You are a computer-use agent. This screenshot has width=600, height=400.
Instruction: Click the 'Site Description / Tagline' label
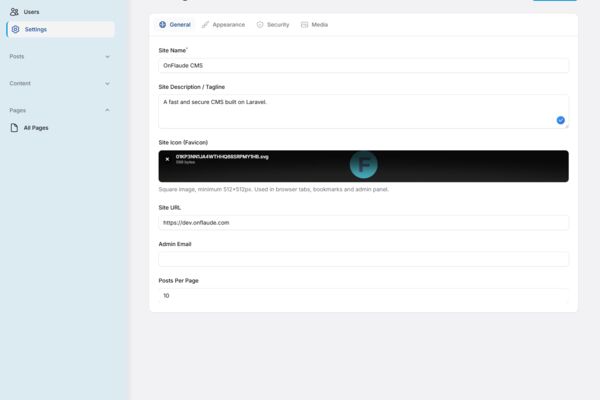192,87
